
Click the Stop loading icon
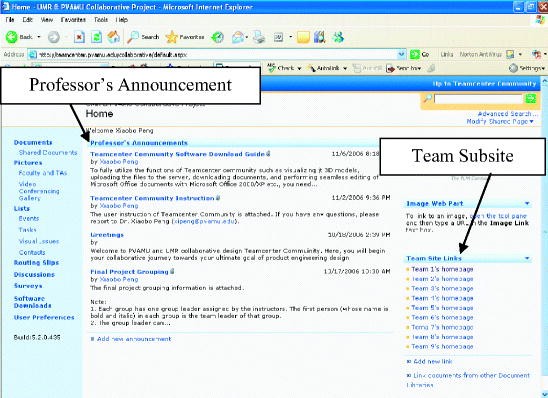click(x=79, y=37)
